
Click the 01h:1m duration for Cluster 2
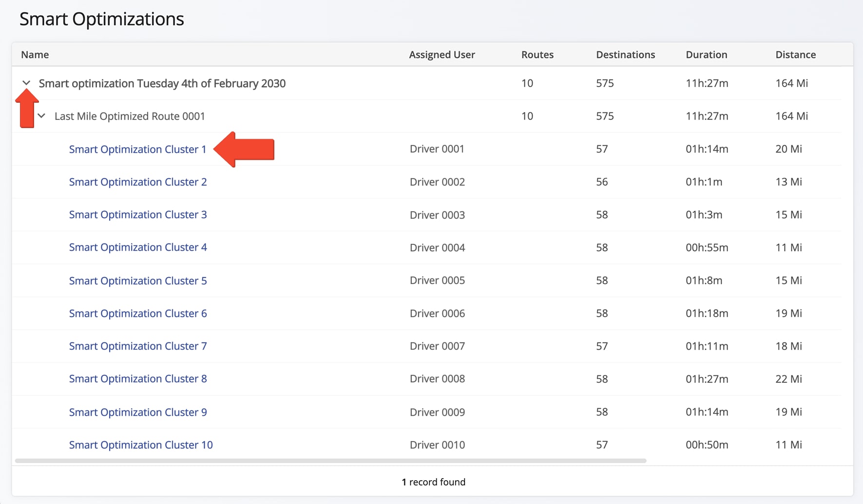(x=704, y=182)
